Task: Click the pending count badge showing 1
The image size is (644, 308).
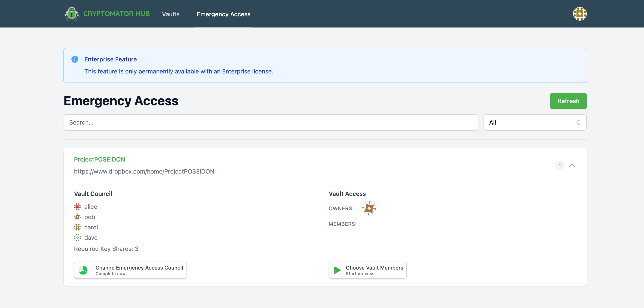Action: pos(559,165)
